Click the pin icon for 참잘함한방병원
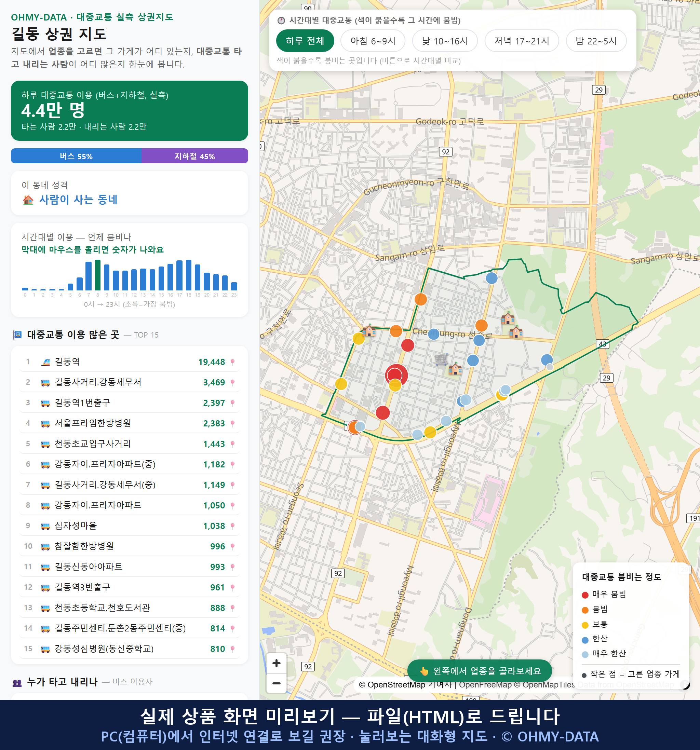 pos(232,546)
